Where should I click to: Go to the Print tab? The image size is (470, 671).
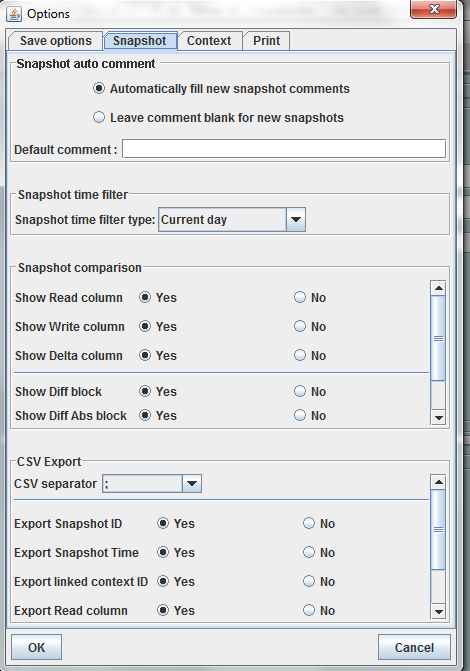coord(266,41)
